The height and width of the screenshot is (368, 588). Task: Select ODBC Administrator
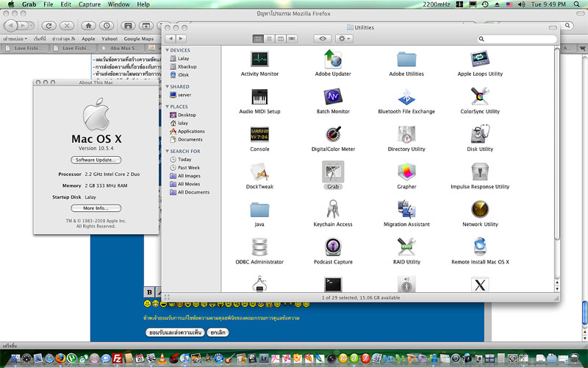pos(259,247)
